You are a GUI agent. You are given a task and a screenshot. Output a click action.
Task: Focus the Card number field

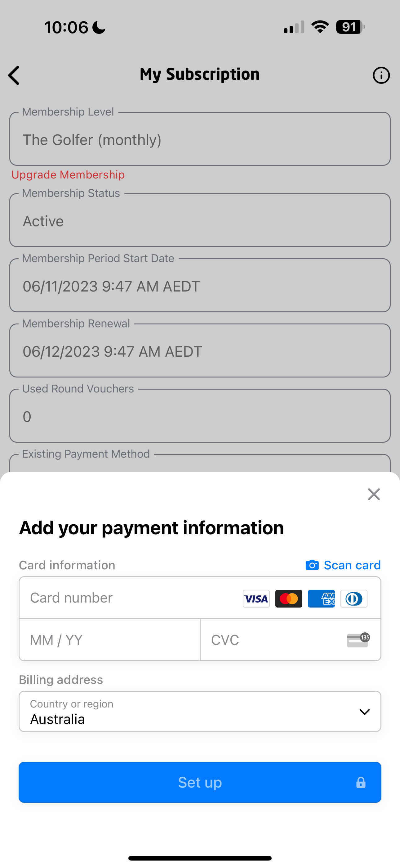[200, 598]
